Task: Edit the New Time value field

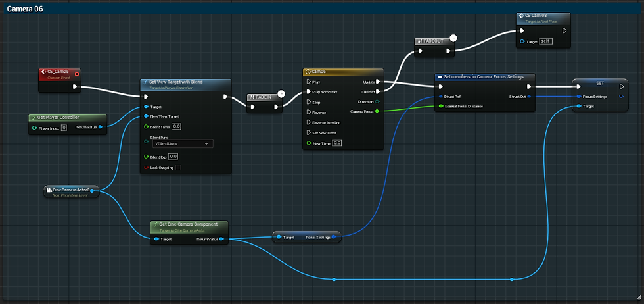Action: pyautogui.click(x=337, y=143)
